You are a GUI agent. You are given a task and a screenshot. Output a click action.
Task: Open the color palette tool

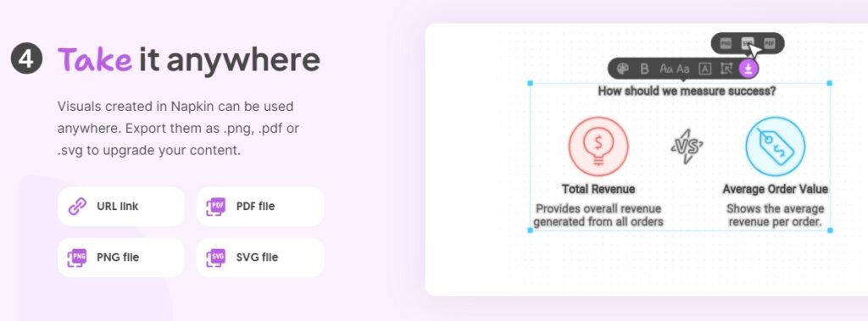623,69
